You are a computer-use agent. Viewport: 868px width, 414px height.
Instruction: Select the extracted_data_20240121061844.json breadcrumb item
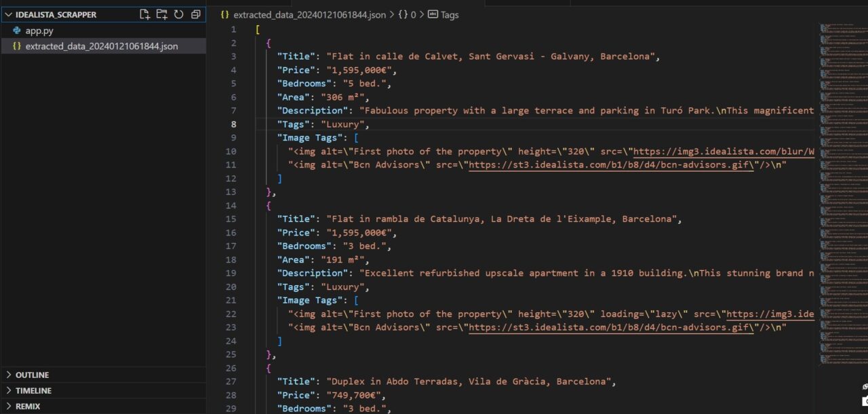pos(309,14)
